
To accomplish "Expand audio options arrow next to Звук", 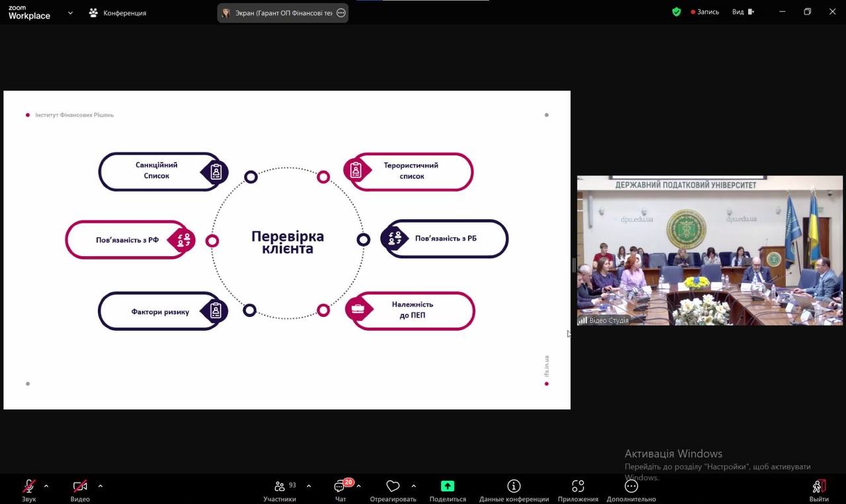I will [46, 486].
